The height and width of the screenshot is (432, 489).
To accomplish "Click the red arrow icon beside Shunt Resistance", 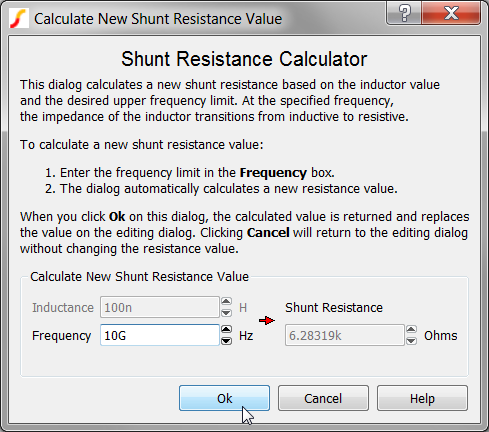I will (x=267, y=321).
